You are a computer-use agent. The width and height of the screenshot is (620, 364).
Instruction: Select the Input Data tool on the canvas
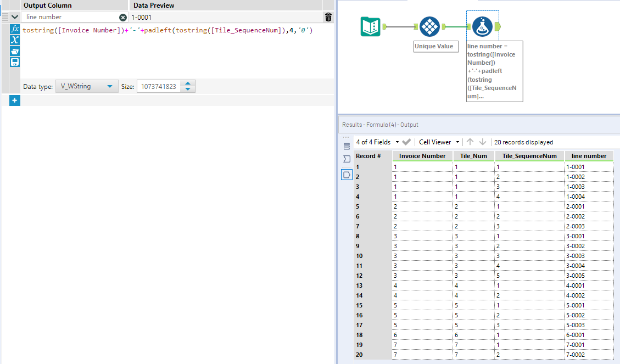click(370, 26)
